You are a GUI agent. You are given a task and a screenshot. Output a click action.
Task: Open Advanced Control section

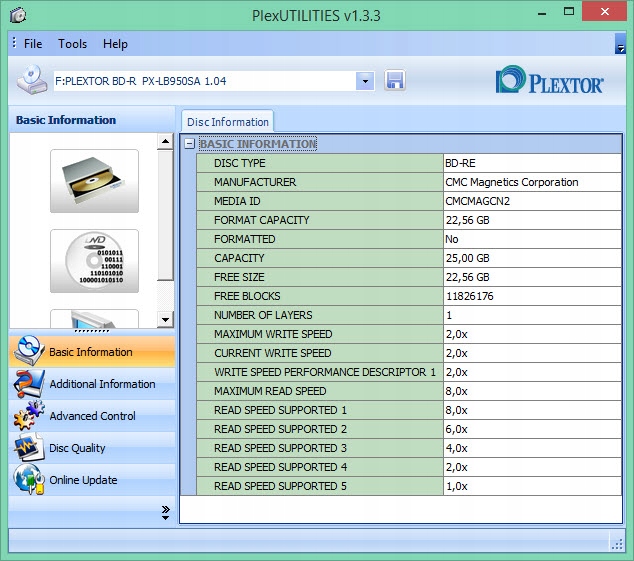pos(92,416)
